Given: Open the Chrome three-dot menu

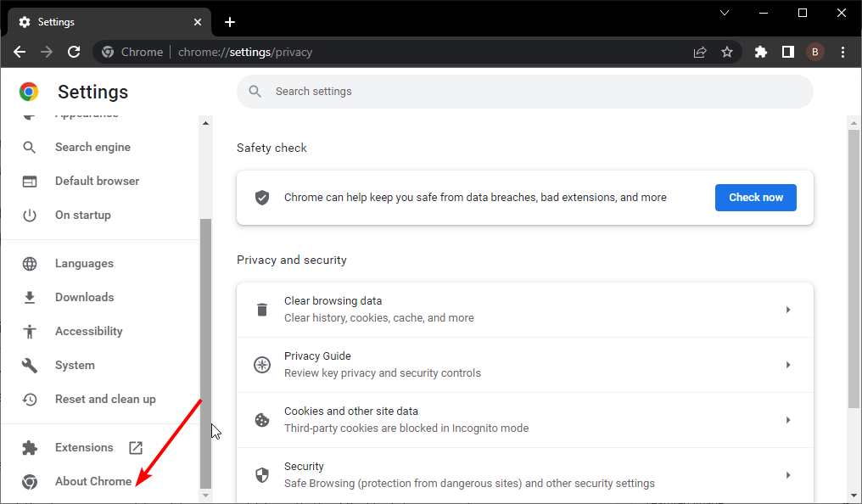Looking at the screenshot, I should [x=842, y=53].
